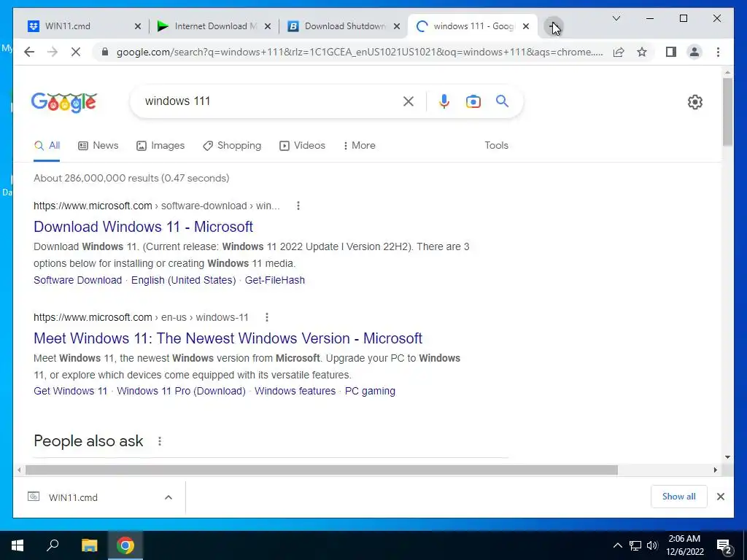Click the horizontal scrollbar thumb
The image size is (747, 560).
[x=322, y=470]
